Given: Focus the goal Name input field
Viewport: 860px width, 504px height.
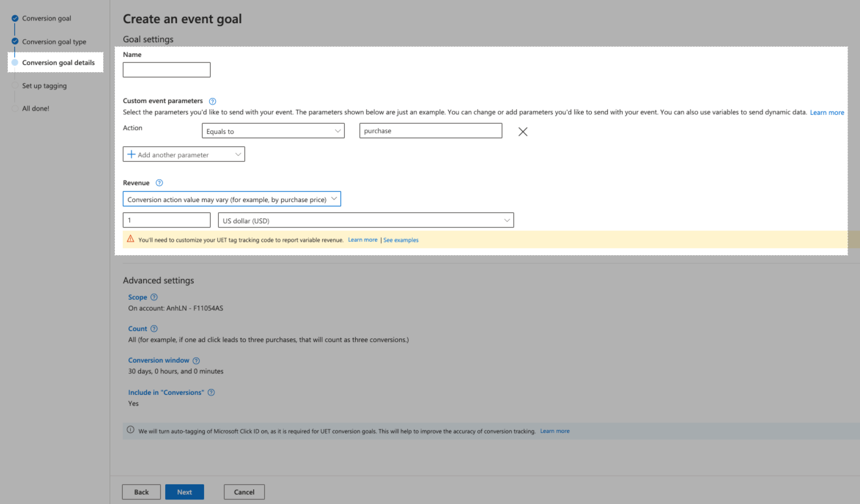Looking at the screenshot, I should (x=167, y=70).
